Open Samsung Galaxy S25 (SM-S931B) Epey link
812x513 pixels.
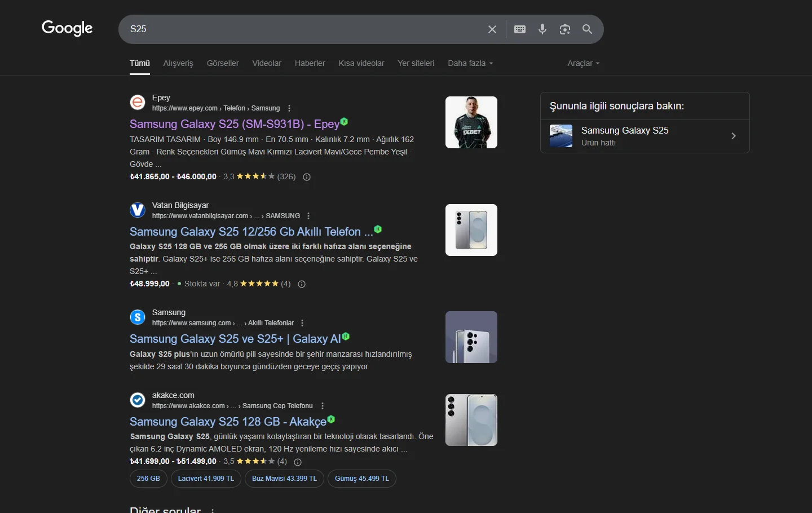[x=235, y=124]
